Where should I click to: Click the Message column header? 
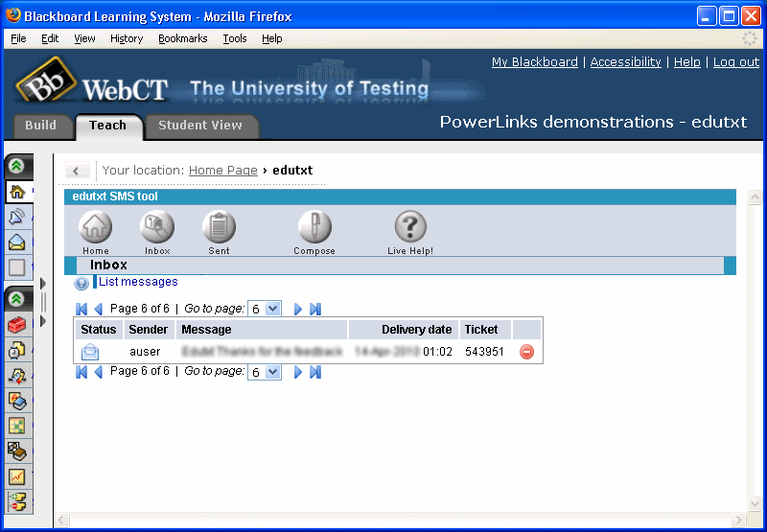pyautogui.click(x=262, y=330)
